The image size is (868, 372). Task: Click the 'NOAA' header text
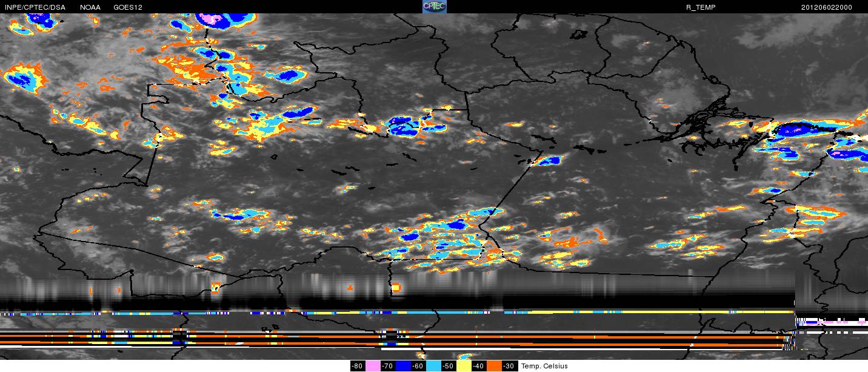click(x=90, y=7)
